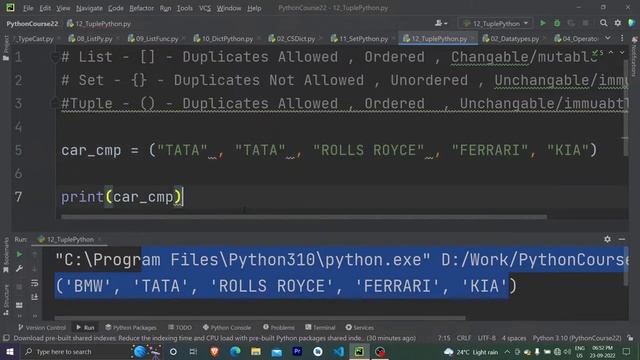Open the VCS menu
The image size is (640, 360).
pyautogui.click(x=205, y=8)
